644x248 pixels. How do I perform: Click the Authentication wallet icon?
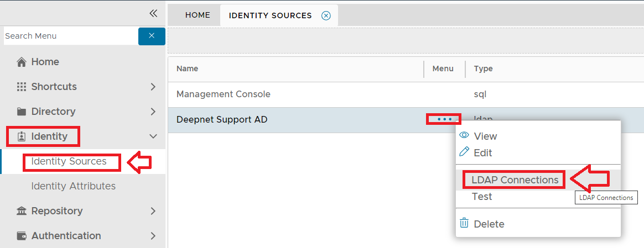tap(22, 236)
